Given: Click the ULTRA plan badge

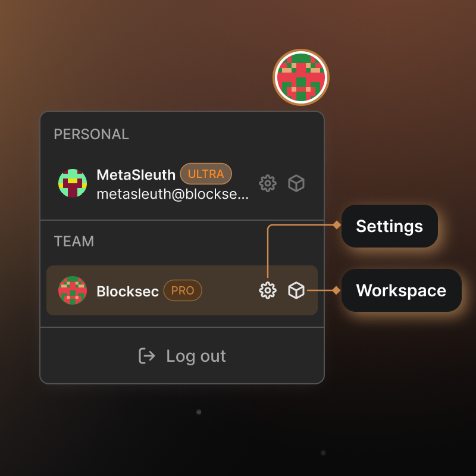Looking at the screenshot, I should point(206,174).
